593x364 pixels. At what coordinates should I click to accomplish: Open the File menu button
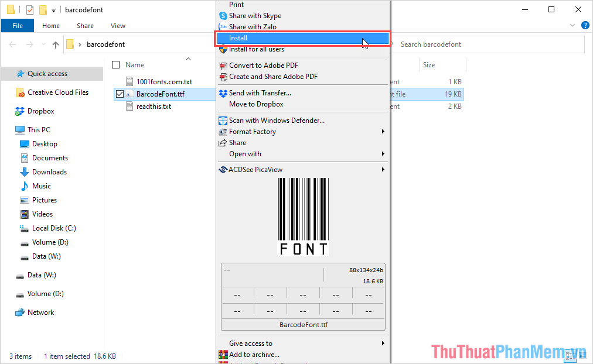click(x=18, y=26)
